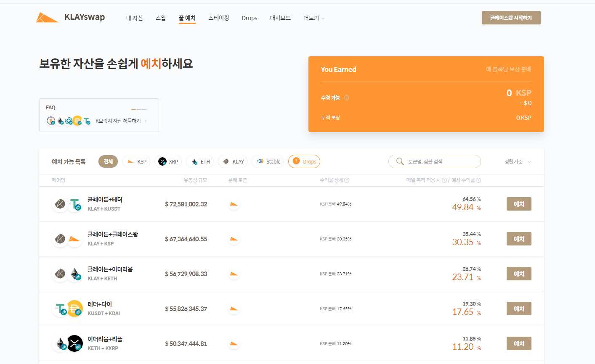The width and height of the screenshot is (595, 364).
Task: Click the KETH token icon in KLAY+KETH row
Action: point(75,274)
